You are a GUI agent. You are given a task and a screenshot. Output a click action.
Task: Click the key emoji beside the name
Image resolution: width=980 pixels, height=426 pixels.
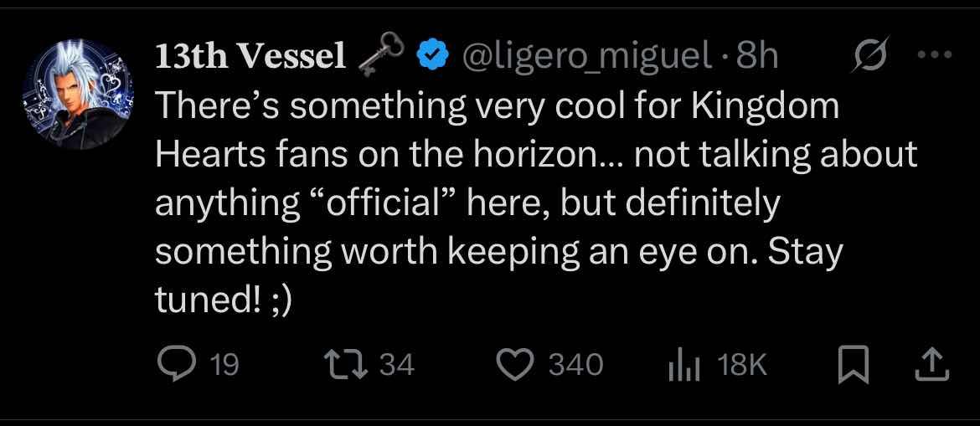coord(381,57)
